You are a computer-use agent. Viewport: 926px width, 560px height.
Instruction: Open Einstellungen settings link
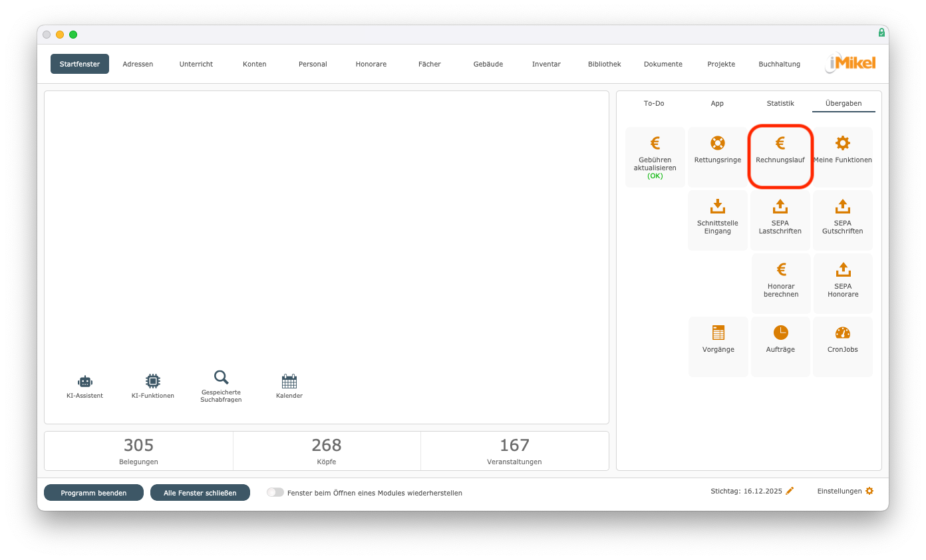(845, 491)
